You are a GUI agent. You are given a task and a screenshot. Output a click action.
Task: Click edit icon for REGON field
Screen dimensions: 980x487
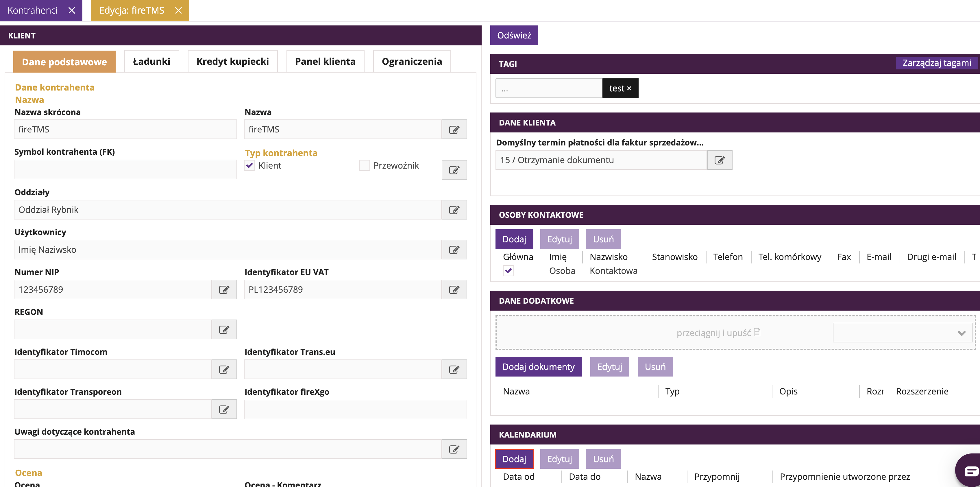pos(224,330)
